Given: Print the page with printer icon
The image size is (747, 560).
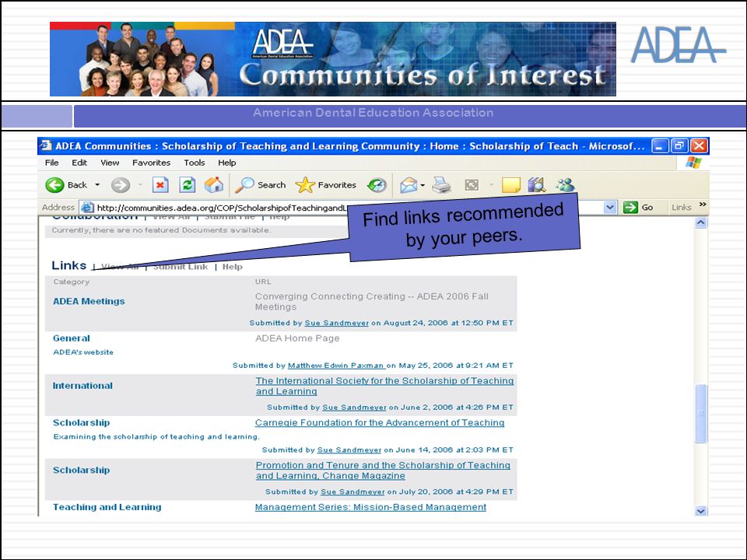Looking at the screenshot, I should (442, 185).
